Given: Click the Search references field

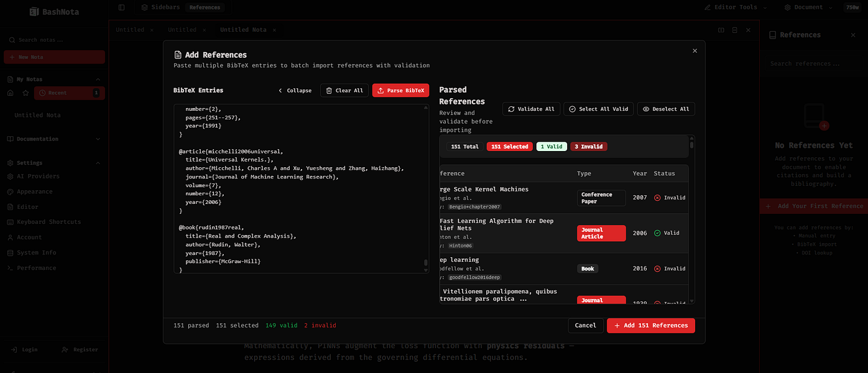Looking at the screenshot, I should pyautogui.click(x=813, y=63).
